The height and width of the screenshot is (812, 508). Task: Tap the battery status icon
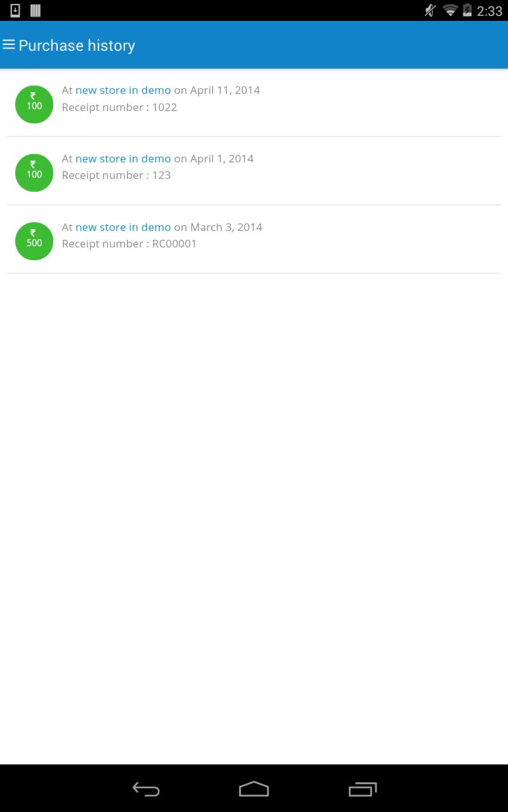(x=468, y=10)
